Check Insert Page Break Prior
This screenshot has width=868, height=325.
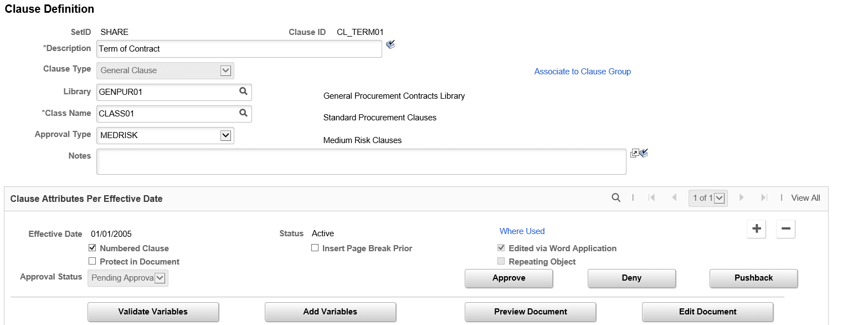pyautogui.click(x=315, y=248)
